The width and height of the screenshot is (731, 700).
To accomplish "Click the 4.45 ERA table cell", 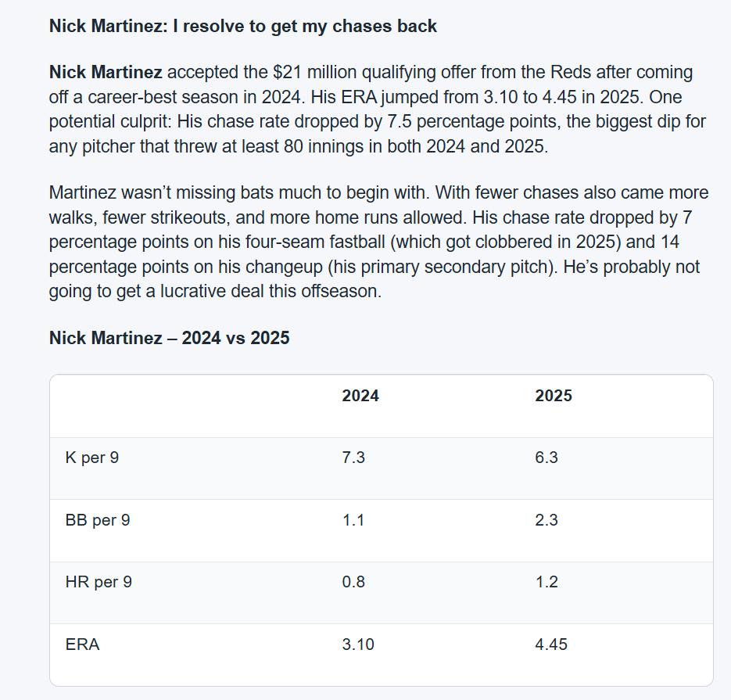I will [x=551, y=644].
